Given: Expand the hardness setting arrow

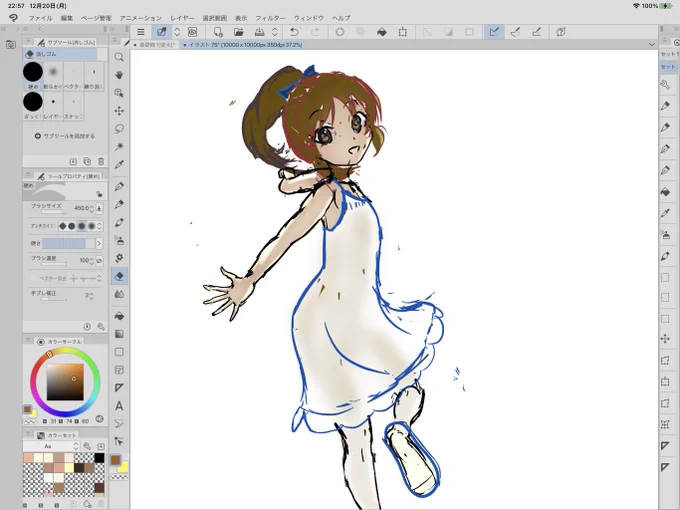Looking at the screenshot, I should [x=99, y=243].
